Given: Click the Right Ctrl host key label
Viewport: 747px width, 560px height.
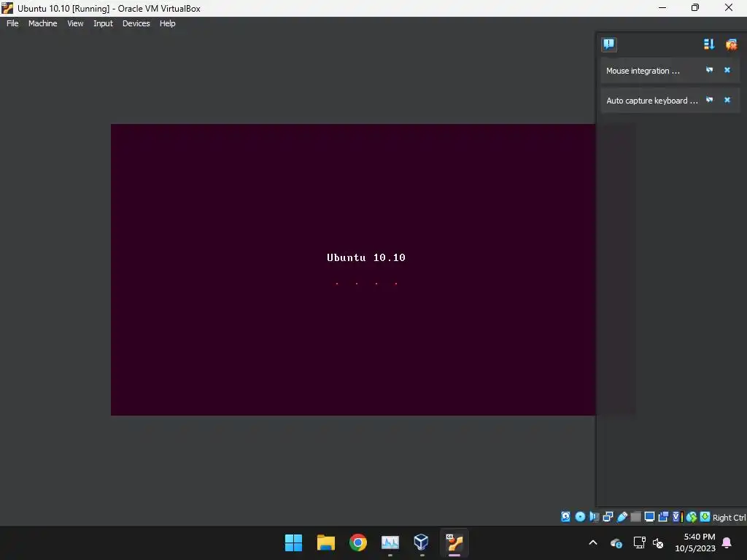Looking at the screenshot, I should tap(729, 518).
